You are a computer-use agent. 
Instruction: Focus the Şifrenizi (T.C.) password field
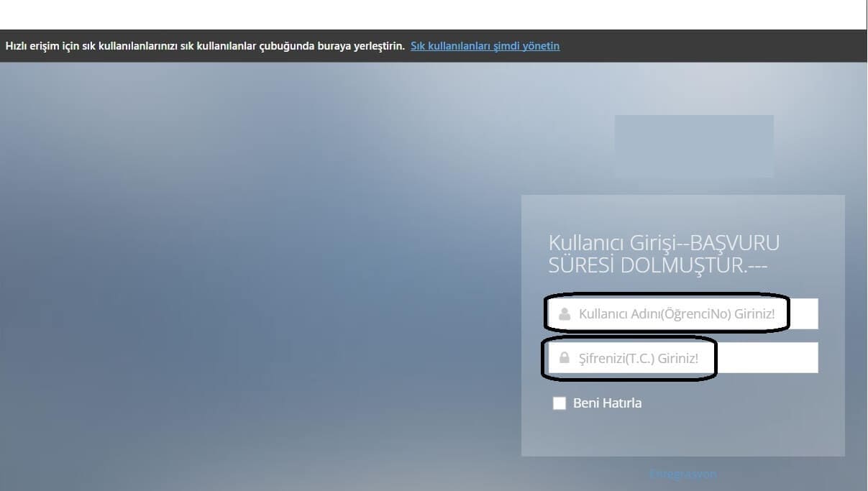(676, 358)
